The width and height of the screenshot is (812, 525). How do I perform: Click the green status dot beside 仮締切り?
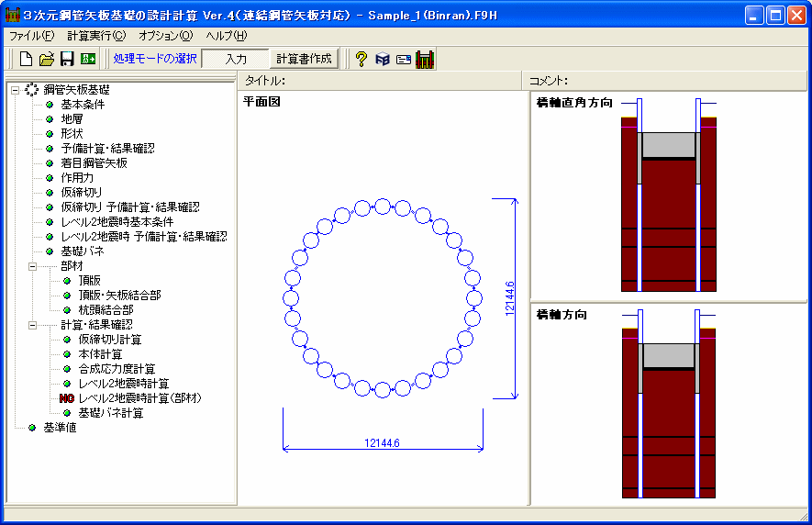[x=50, y=193]
